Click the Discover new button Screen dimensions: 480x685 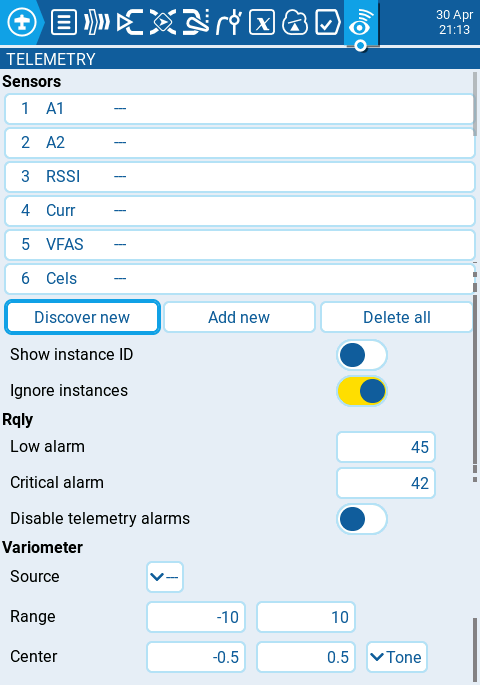(x=82, y=317)
